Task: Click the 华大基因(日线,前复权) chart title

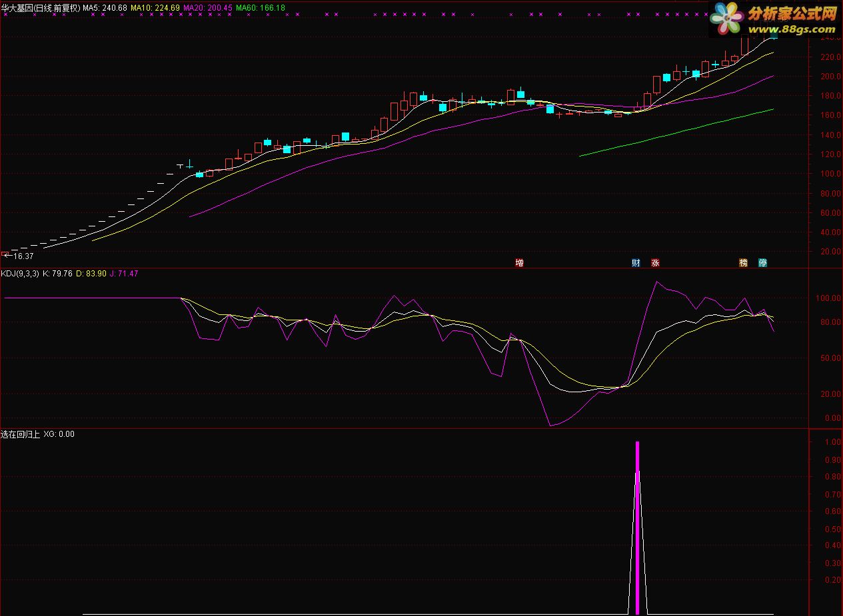Action: click(41, 8)
